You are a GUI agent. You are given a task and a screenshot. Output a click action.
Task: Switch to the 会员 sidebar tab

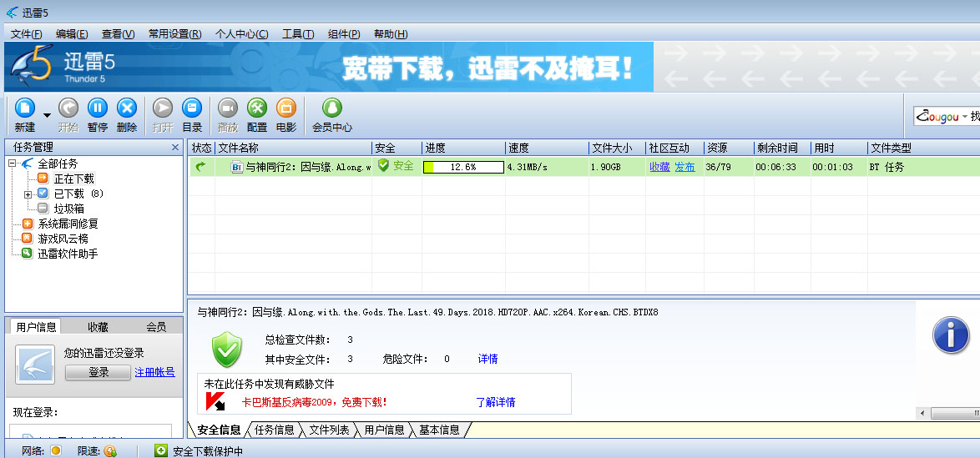pos(156,327)
